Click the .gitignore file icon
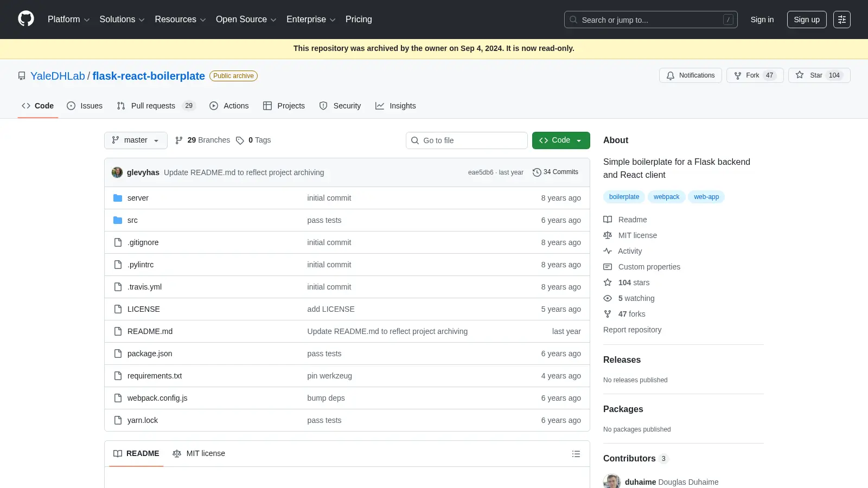868x488 pixels. [x=118, y=242]
